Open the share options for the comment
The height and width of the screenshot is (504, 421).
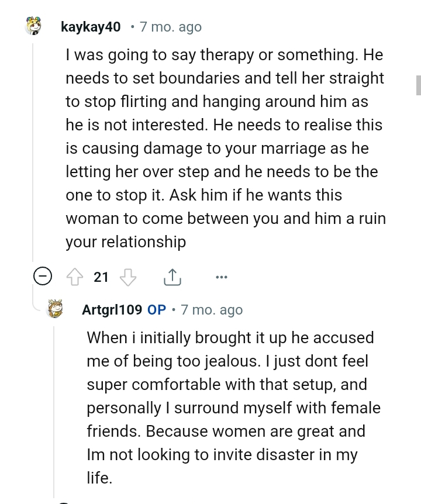point(172,277)
